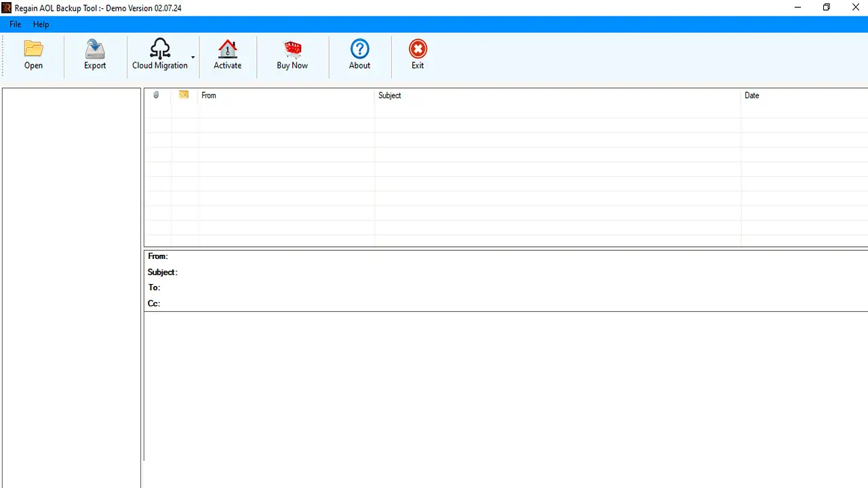The height and width of the screenshot is (488, 868).
Task: Click the Regain app icon in title bar
Action: coord(7,8)
